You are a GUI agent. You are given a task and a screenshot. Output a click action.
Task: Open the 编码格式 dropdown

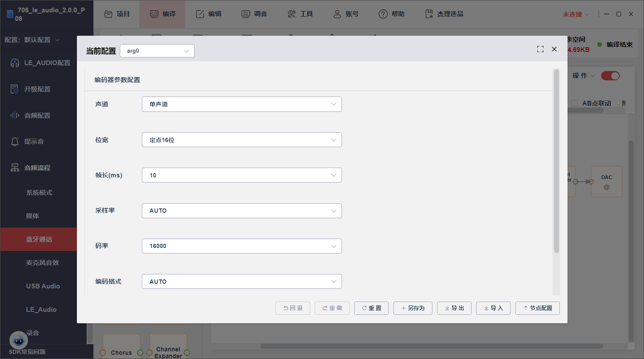pos(242,282)
